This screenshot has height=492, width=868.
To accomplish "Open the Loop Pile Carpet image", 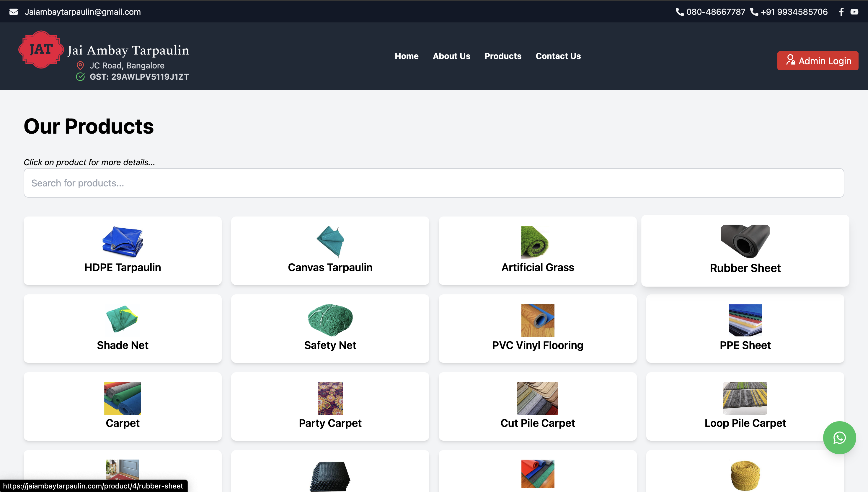I will (745, 398).
